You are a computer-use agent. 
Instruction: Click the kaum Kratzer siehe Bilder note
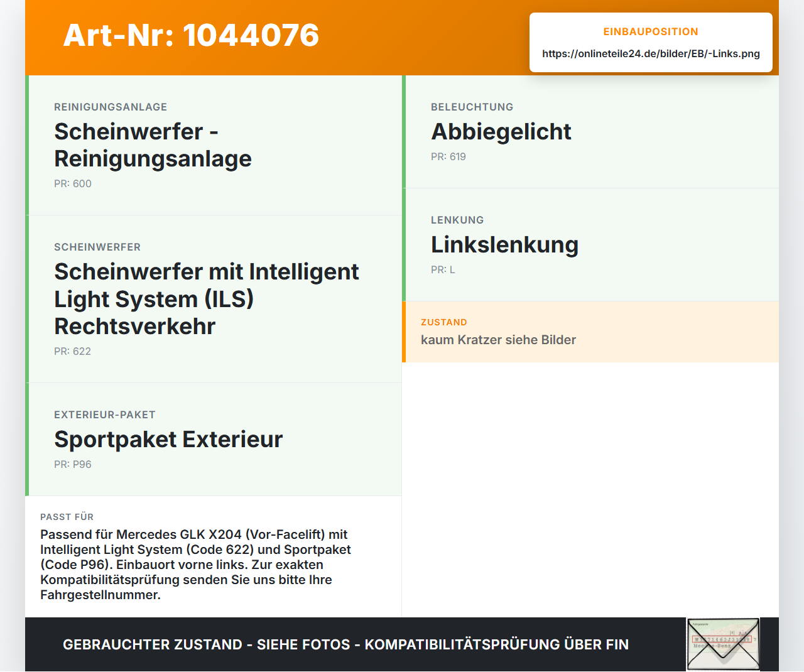tap(498, 340)
